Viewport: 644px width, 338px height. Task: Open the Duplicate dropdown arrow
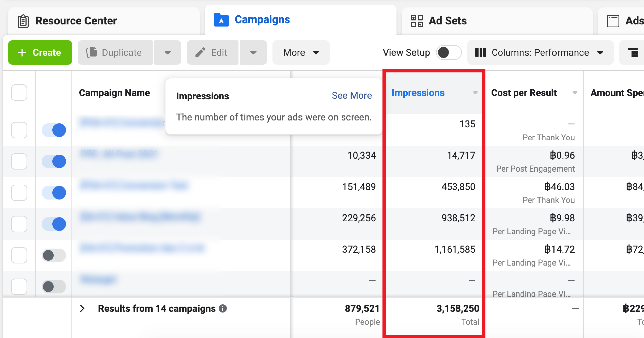click(x=168, y=53)
